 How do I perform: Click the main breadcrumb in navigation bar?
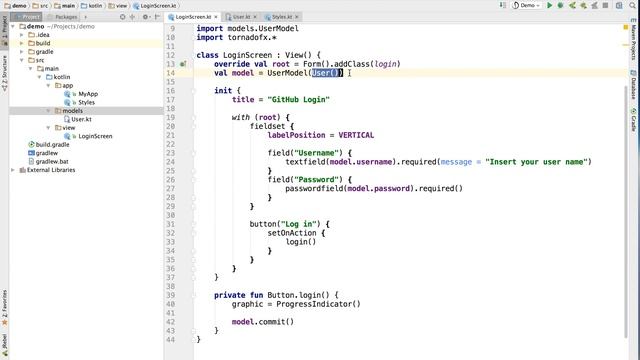tap(64, 6)
